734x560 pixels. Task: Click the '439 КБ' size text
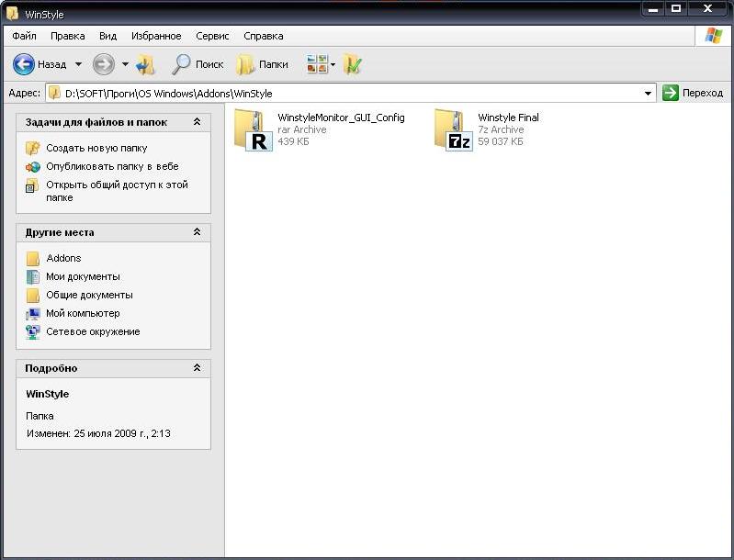click(293, 141)
